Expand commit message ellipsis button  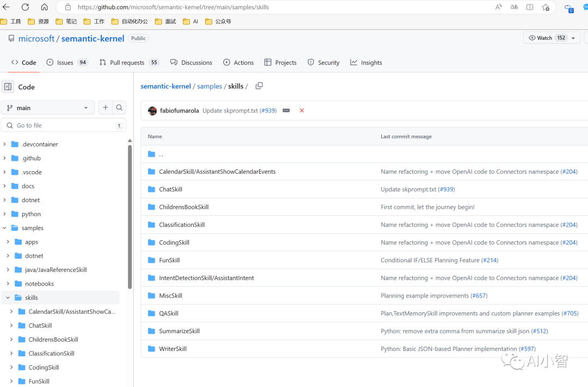pos(286,110)
